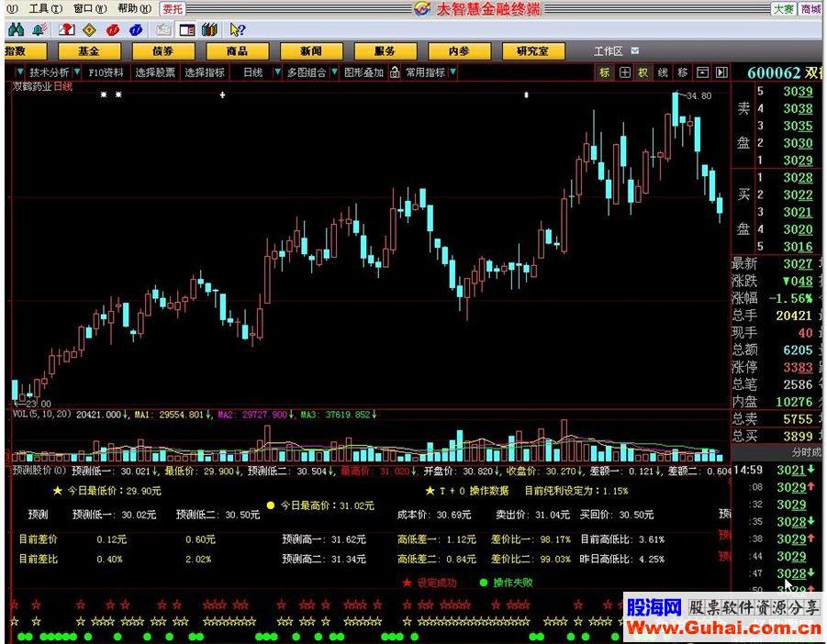Switch to the 基金 tab

point(89,51)
